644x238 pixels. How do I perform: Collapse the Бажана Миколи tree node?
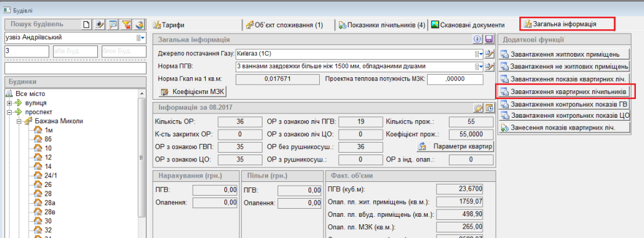tap(19, 121)
